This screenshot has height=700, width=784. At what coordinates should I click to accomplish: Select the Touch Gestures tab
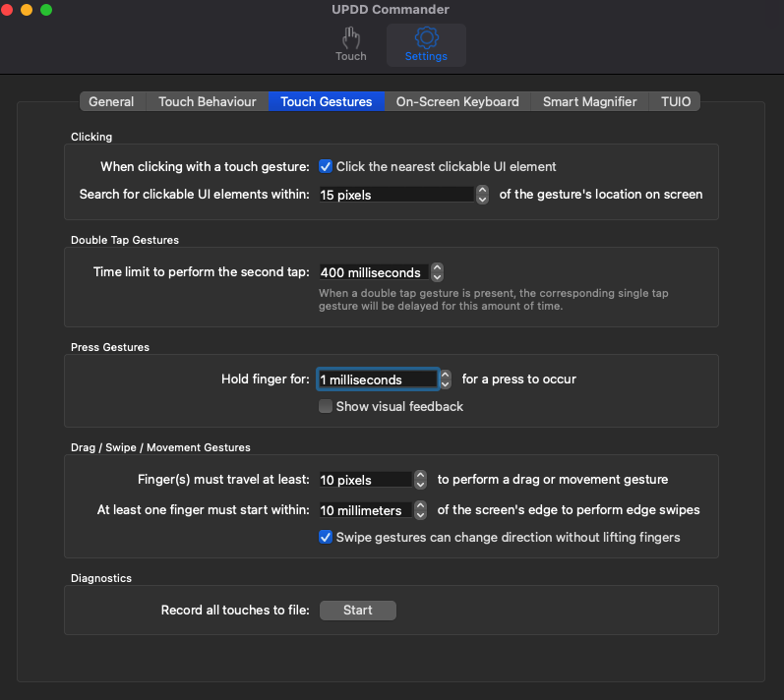click(327, 101)
